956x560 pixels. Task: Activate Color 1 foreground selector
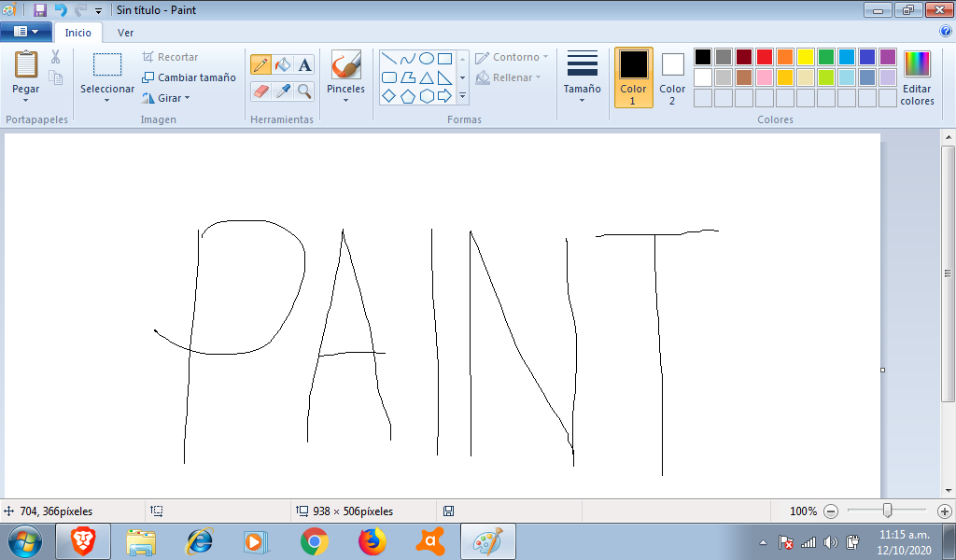[x=634, y=77]
